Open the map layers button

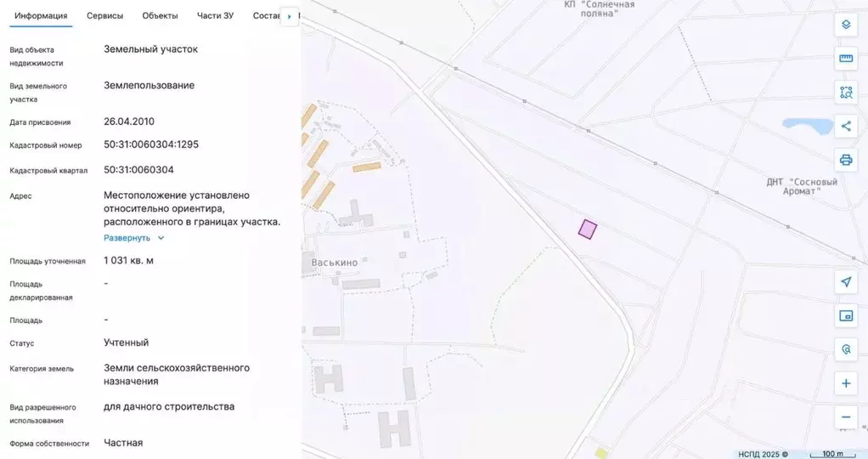click(846, 25)
